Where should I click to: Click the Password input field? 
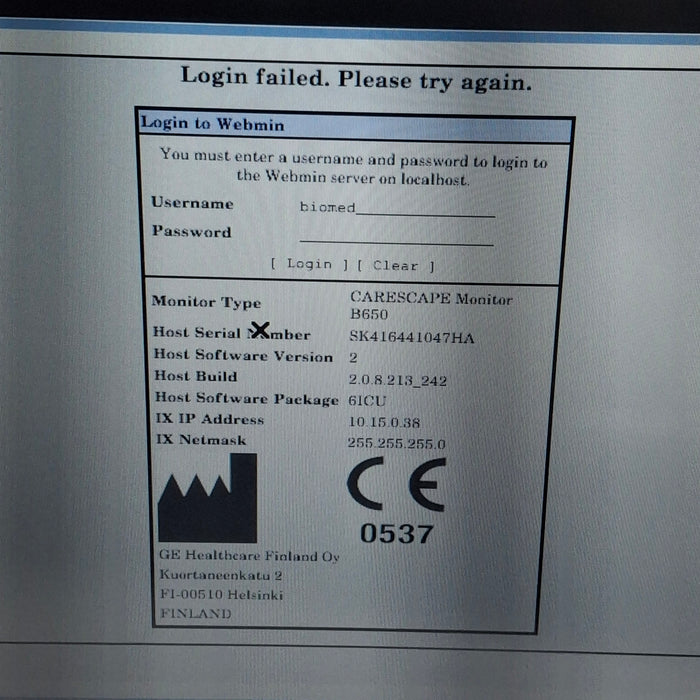[396, 236]
